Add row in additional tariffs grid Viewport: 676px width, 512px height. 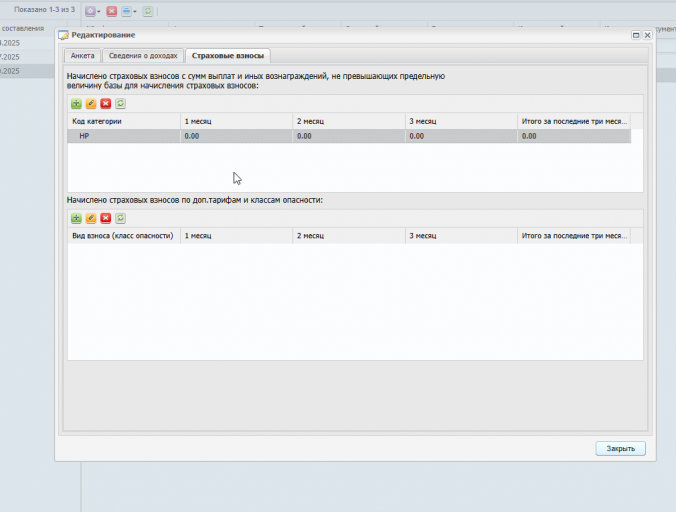pyautogui.click(x=76, y=218)
